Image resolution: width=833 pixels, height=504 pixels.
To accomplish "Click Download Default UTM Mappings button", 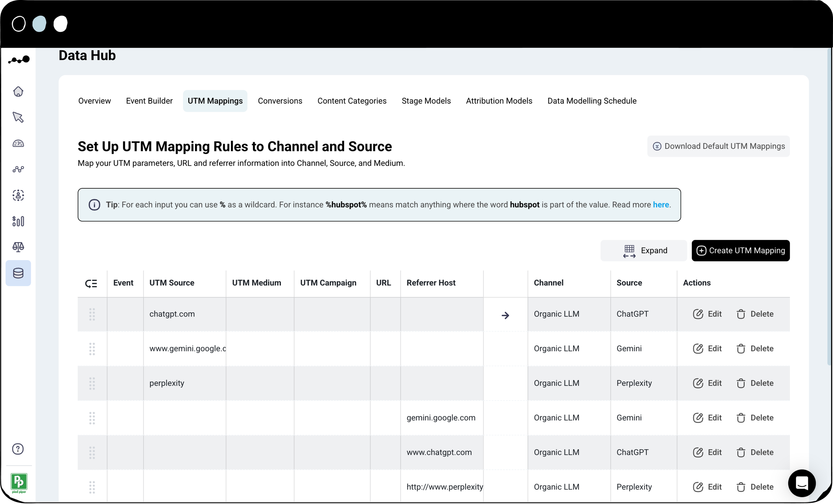I will (x=719, y=146).
